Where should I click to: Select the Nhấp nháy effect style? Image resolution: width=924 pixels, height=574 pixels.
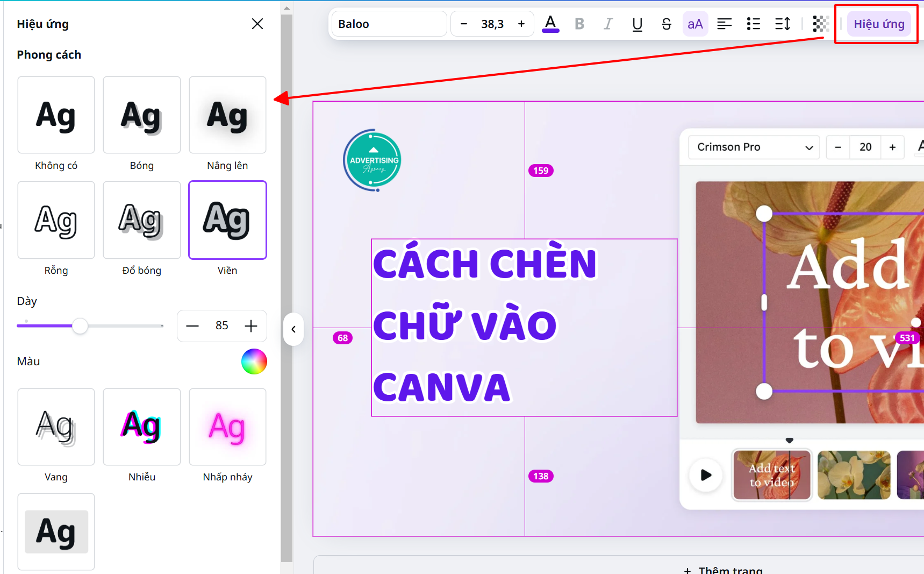click(227, 427)
